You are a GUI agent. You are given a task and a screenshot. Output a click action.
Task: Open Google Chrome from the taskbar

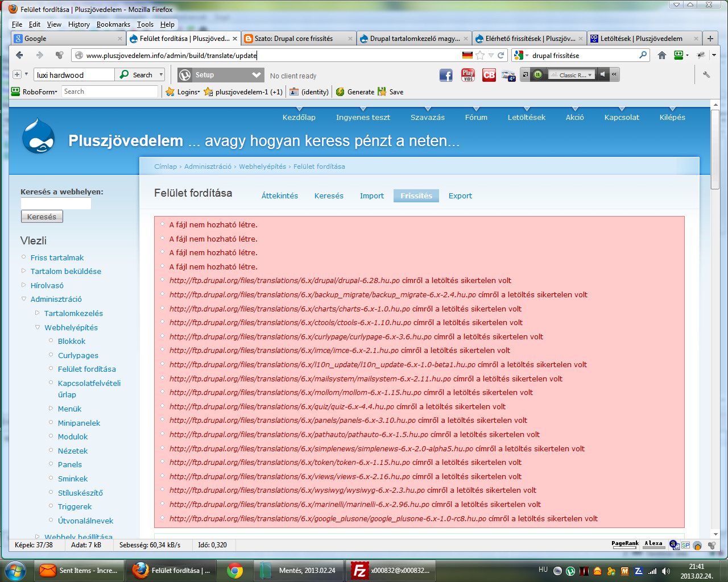click(235, 570)
